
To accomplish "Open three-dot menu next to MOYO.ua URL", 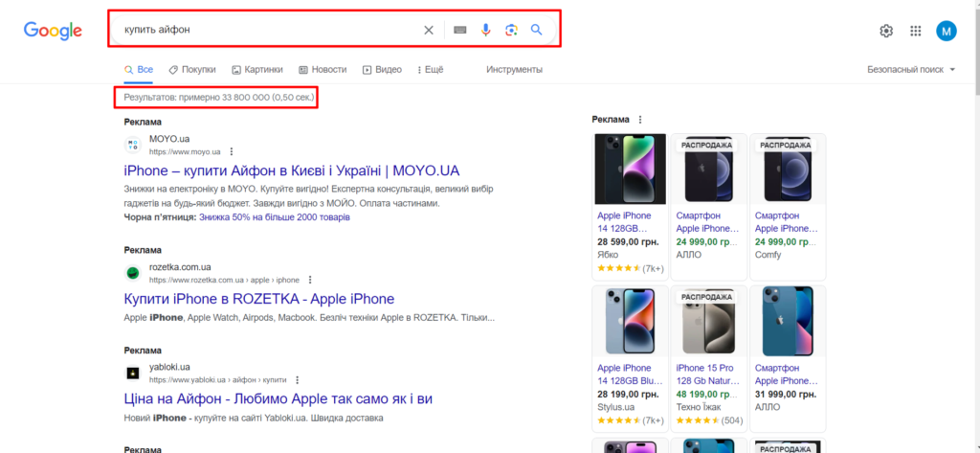I will [x=232, y=151].
